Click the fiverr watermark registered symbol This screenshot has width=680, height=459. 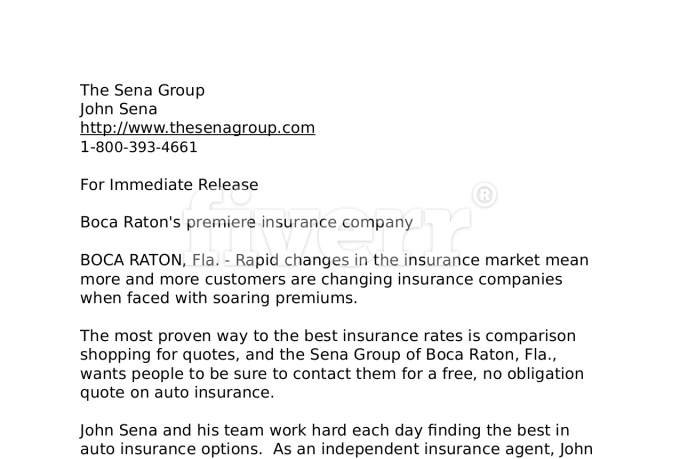(484, 195)
